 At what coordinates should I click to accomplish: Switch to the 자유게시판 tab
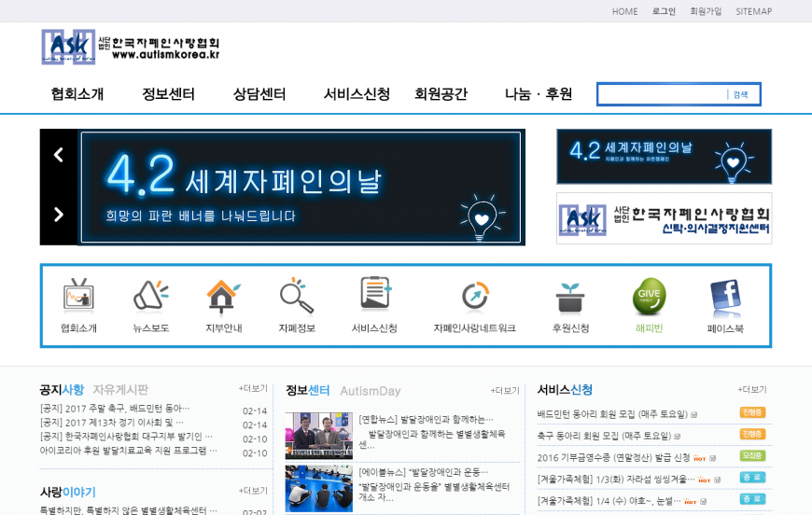tap(120, 390)
